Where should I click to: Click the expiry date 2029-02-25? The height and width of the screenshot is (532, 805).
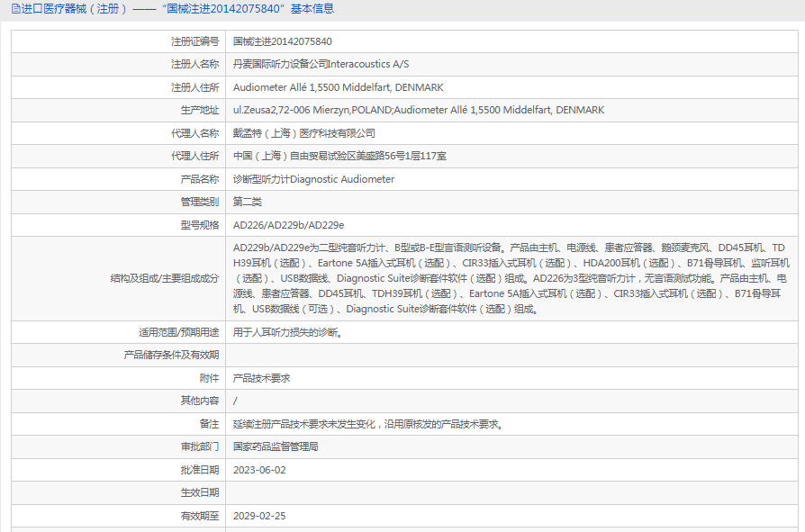pos(259,516)
